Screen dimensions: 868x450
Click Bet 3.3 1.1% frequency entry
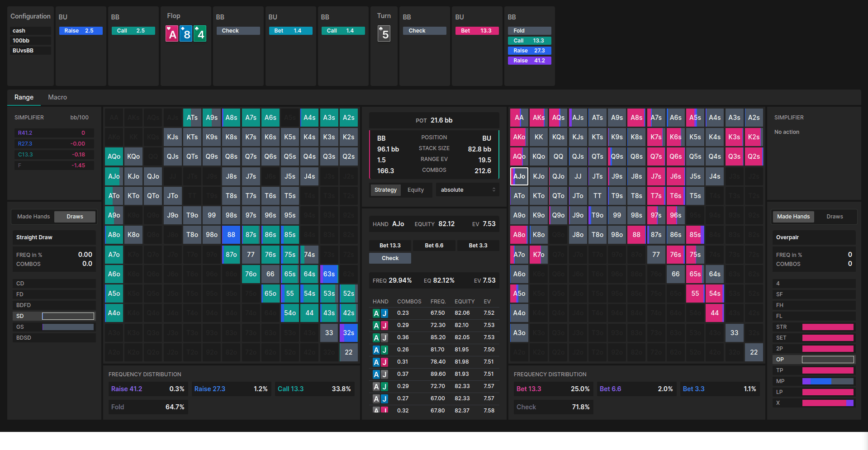[720, 389]
